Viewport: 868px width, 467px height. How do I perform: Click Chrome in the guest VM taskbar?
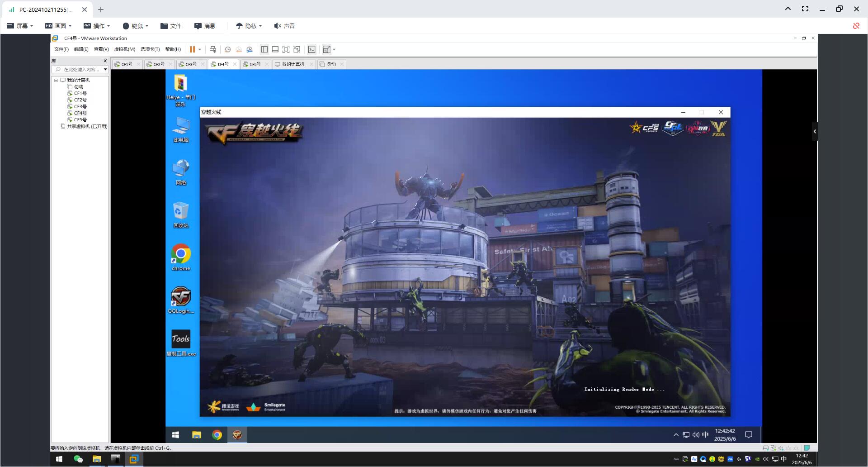(x=217, y=435)
